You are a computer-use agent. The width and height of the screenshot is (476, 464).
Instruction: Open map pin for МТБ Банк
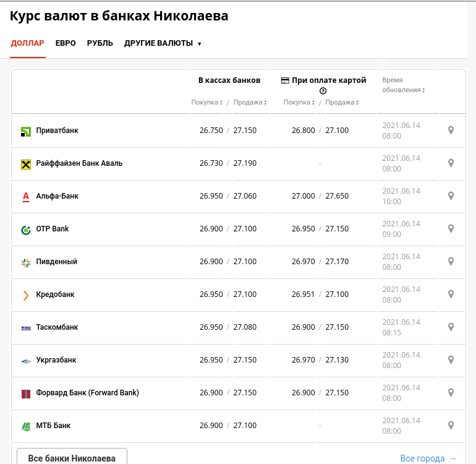pos(451,426)
